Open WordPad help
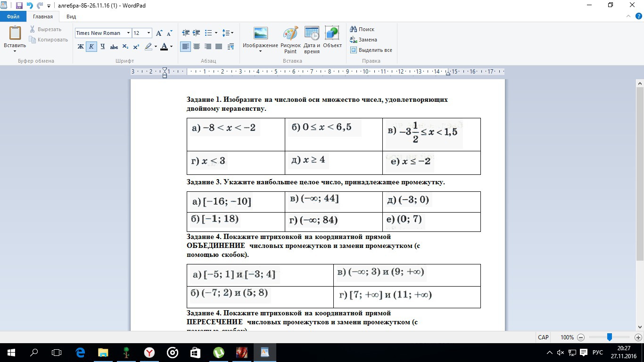Screen dimensions: 644x362 638,16
